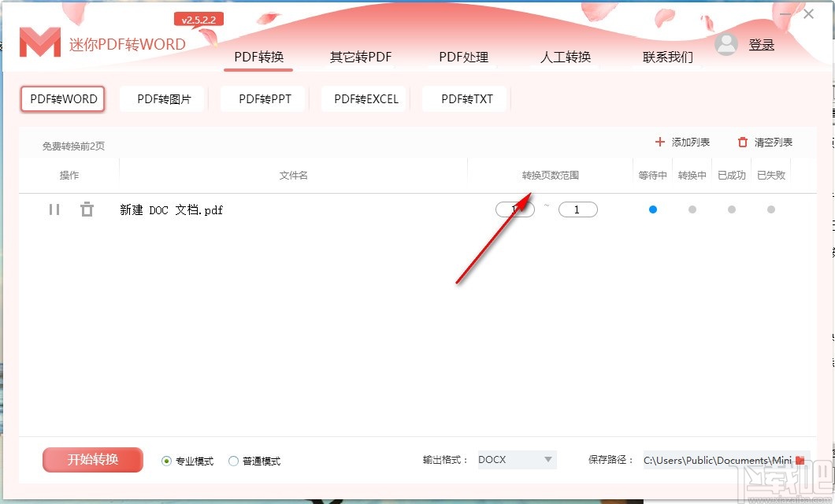Select PDF转WORD mode
835x504 pixels.
[63, 99]
